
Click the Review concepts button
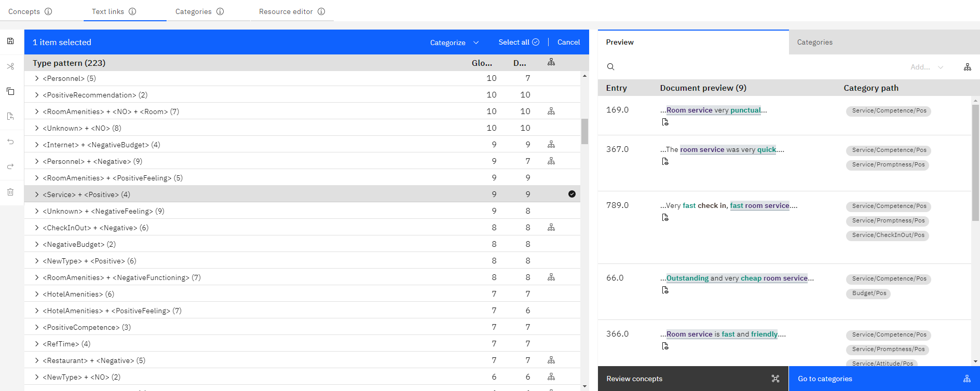click(693, 379)
